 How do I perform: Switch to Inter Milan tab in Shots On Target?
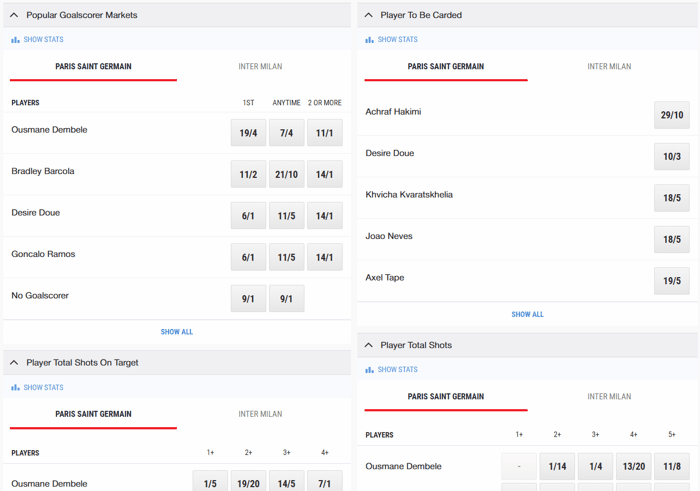click(260, 414)
